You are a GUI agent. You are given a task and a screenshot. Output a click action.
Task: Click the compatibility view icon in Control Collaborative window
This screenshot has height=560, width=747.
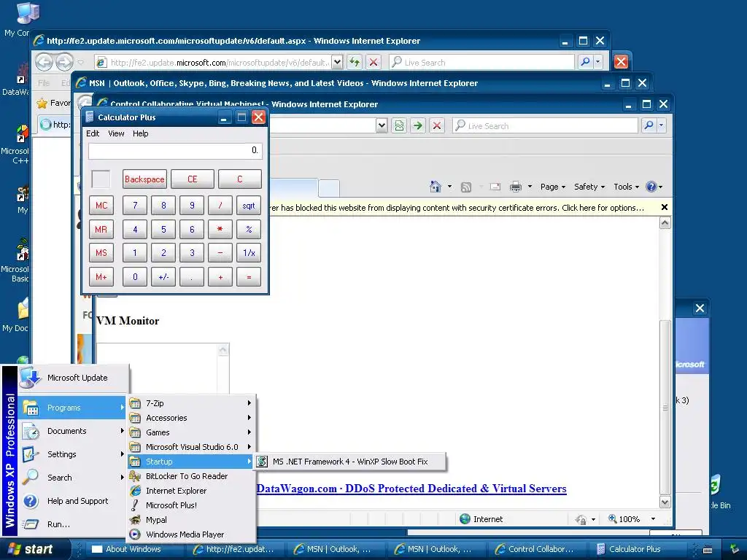(399, 125)
